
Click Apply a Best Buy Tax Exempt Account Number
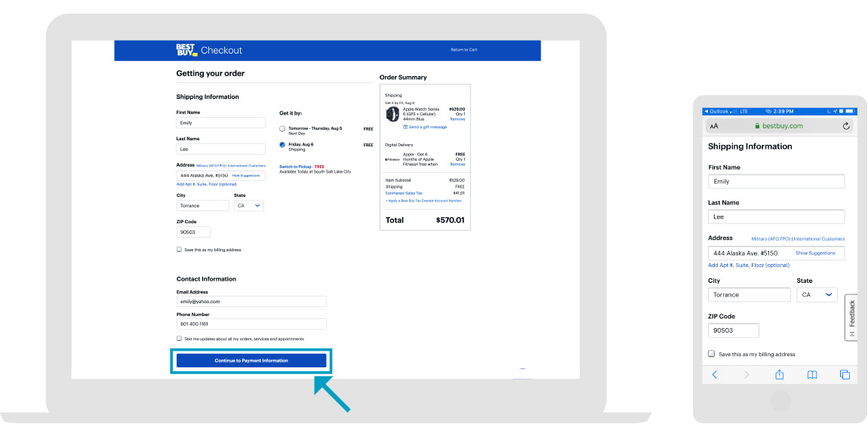click(423, 201)
